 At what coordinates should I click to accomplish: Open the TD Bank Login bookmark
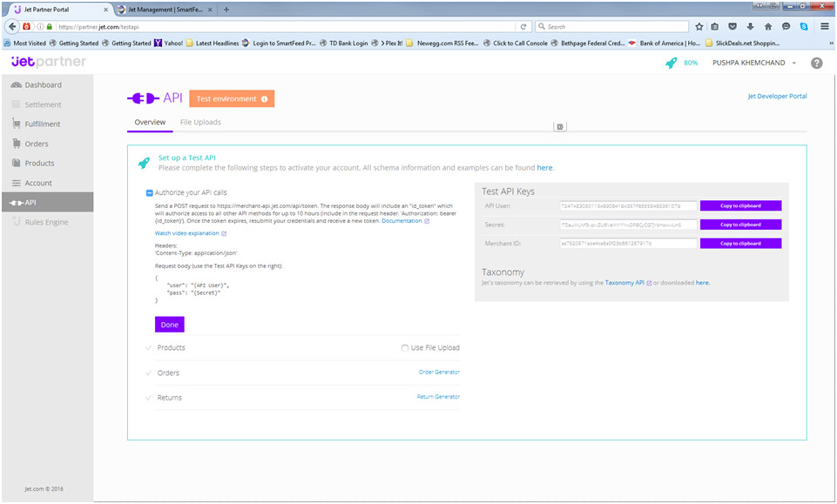click(343, 44)
